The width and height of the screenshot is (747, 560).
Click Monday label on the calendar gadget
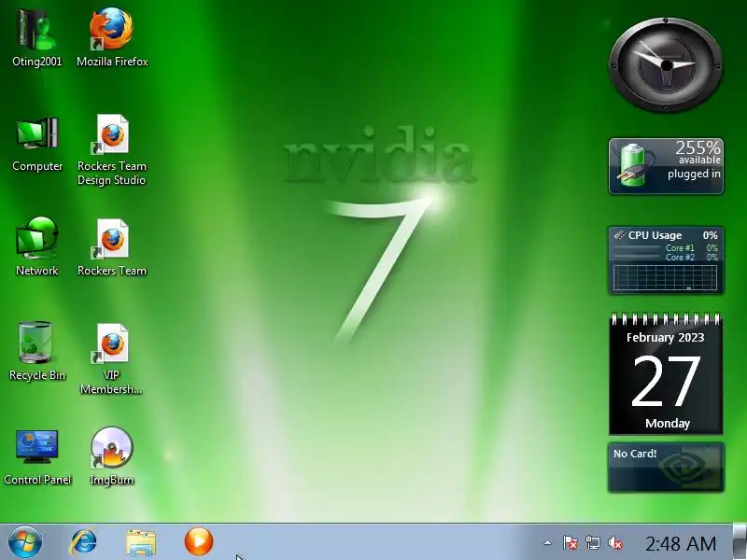(x=668, y=424)
